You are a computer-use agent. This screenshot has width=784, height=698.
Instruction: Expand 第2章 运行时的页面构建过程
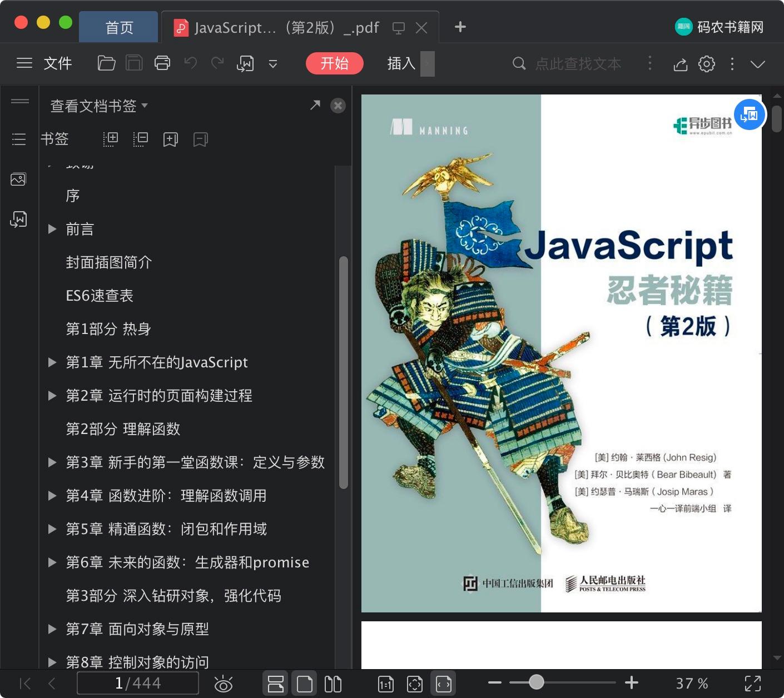[x=52, y=396]
